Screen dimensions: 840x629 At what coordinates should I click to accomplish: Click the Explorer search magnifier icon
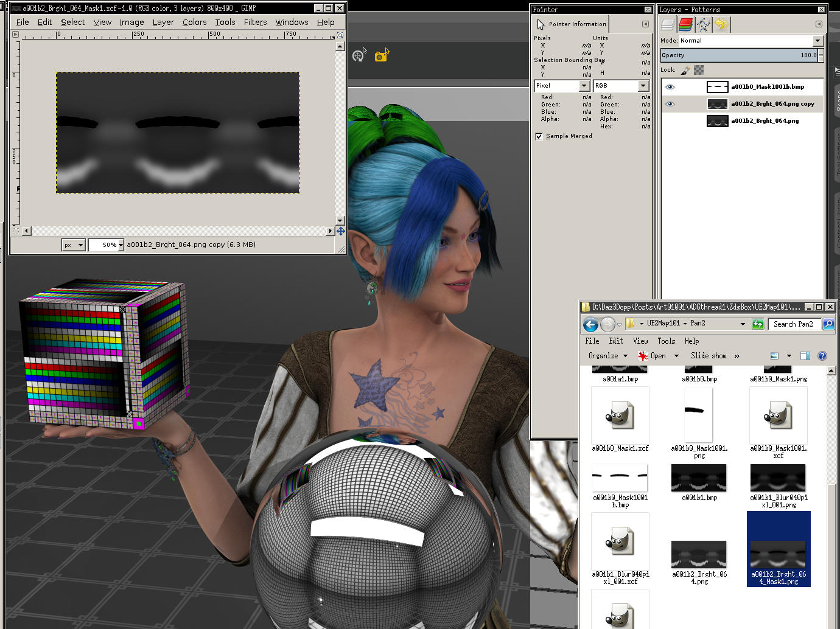pos(828,324)
